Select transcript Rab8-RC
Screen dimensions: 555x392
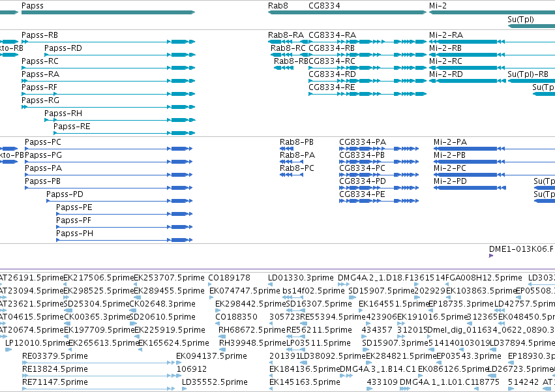(x=288, y=48)
